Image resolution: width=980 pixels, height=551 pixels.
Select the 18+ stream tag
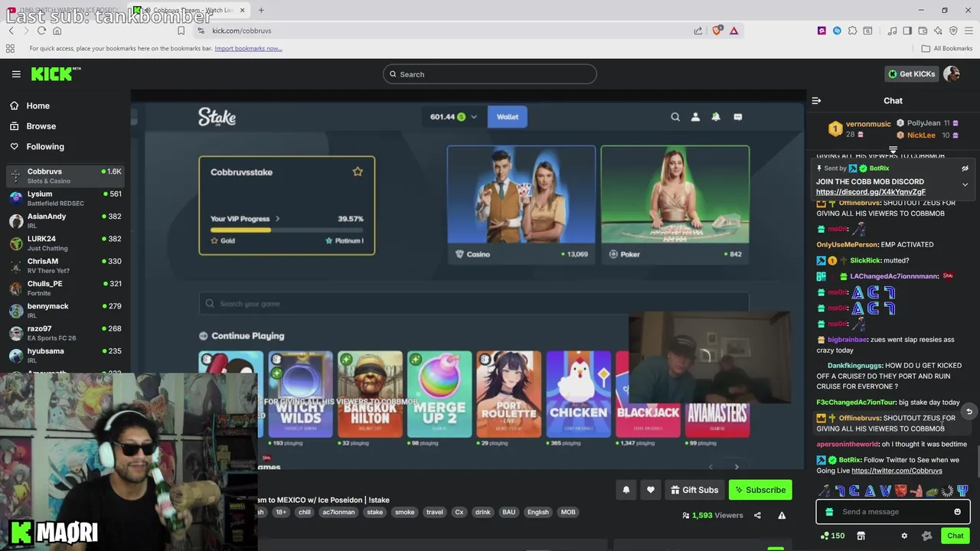click(281, 513)
